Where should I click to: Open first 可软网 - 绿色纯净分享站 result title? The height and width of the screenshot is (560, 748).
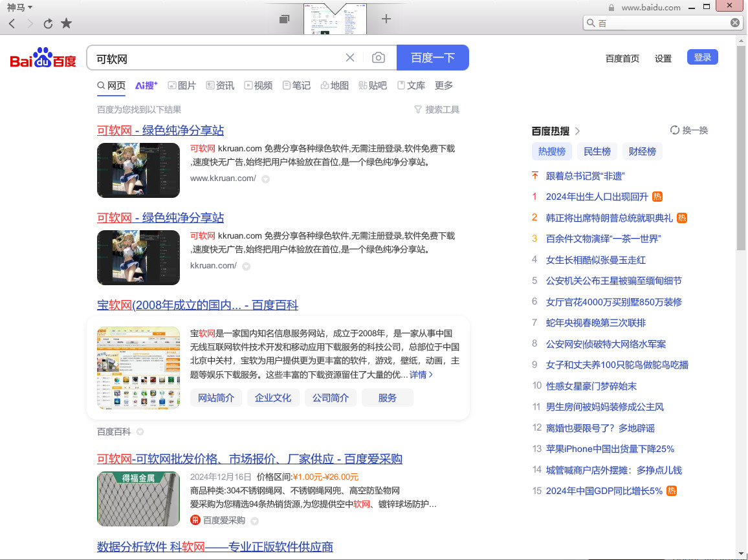pos(160,131)
